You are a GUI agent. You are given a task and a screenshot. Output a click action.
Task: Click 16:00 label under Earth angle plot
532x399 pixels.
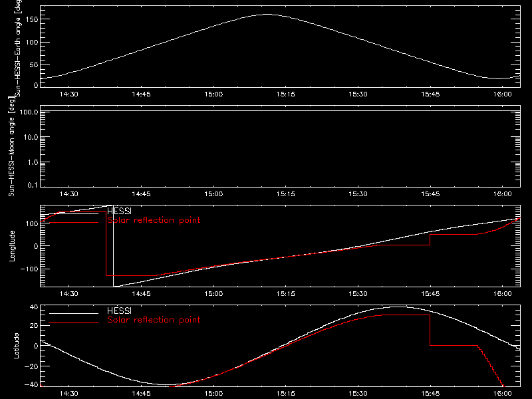pos(503,94)
